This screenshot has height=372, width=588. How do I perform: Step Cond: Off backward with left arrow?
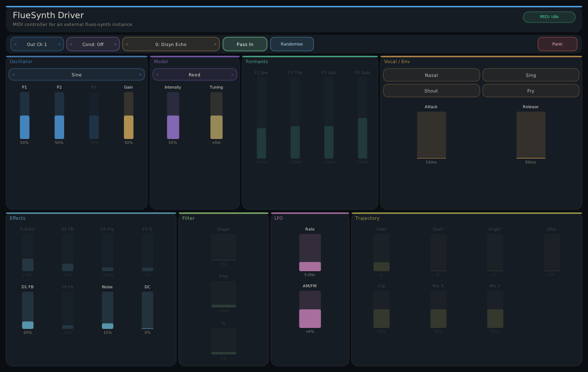click(x=71, y=44)
